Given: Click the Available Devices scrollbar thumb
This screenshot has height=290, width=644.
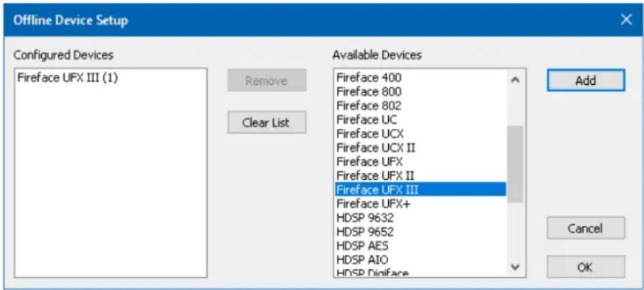Looking at the screenshot, I should pyautogui.click(x=515, y=164).
